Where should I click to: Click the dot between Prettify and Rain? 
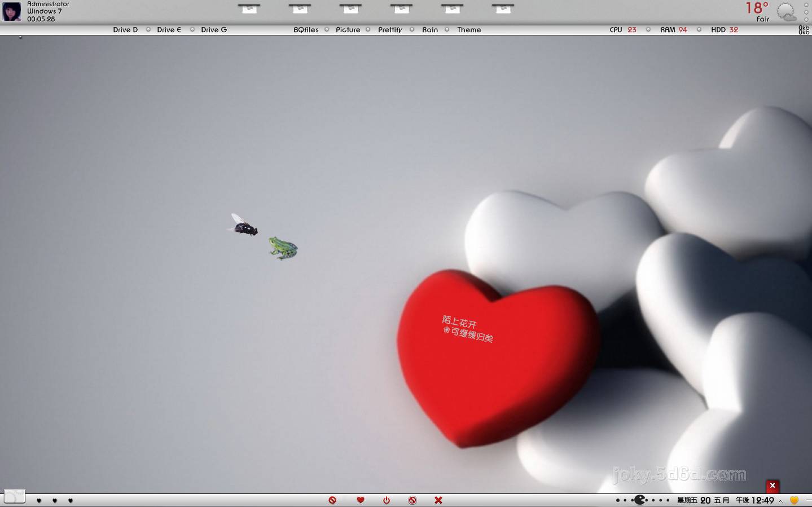point(412,29)
